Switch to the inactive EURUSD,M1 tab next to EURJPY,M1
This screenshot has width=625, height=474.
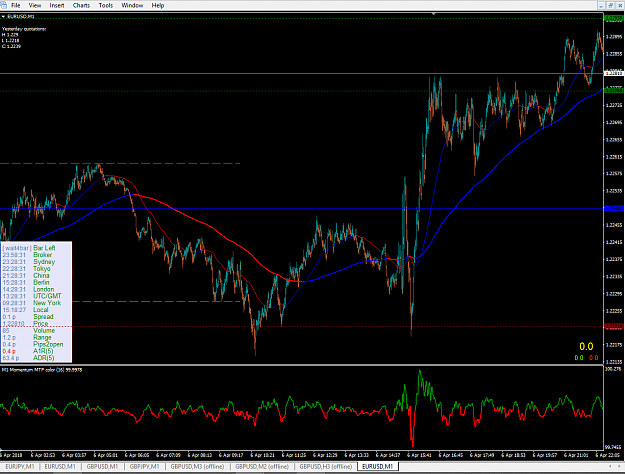[x=60, y=466]
